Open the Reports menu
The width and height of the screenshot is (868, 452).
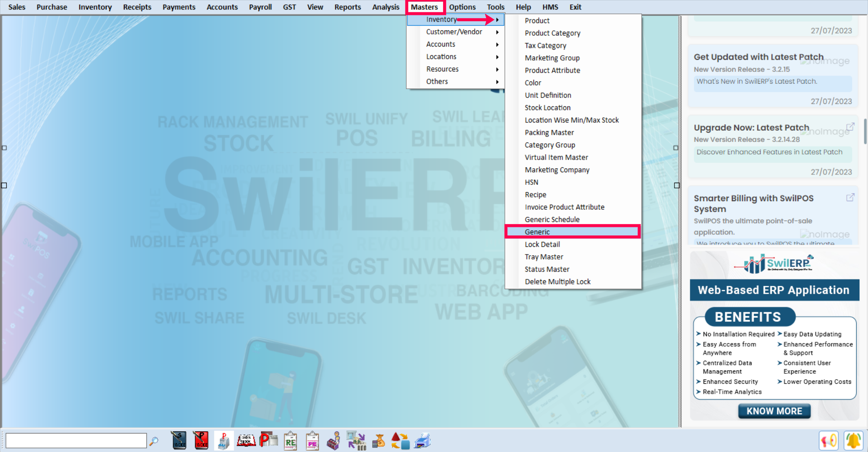[x=348, y=7]
